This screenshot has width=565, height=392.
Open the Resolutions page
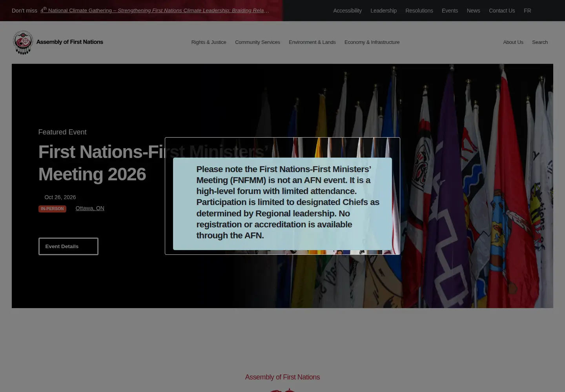pyautogui.click(x=419, y=11)
